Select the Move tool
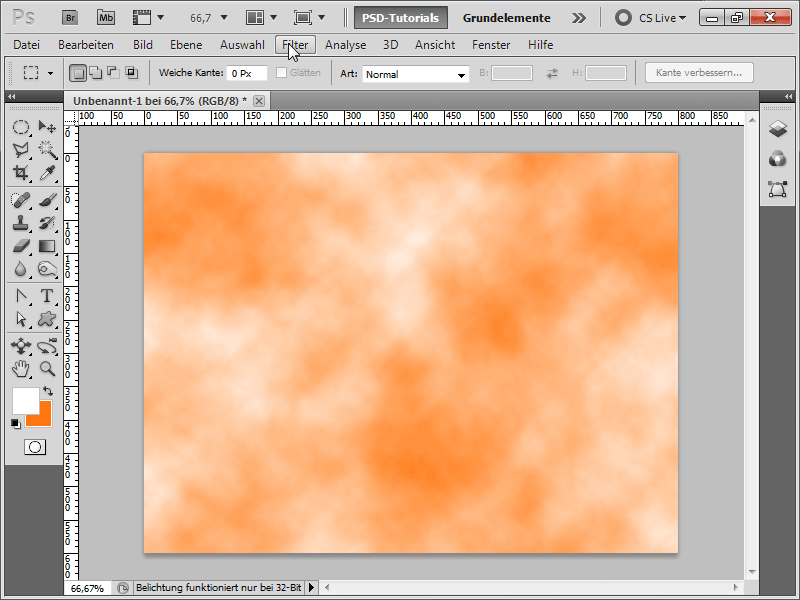 47,127
